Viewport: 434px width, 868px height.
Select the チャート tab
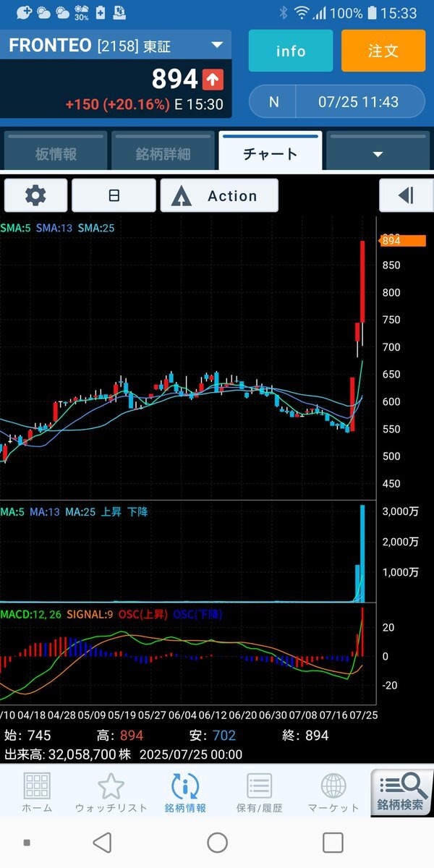coord(270,153)
